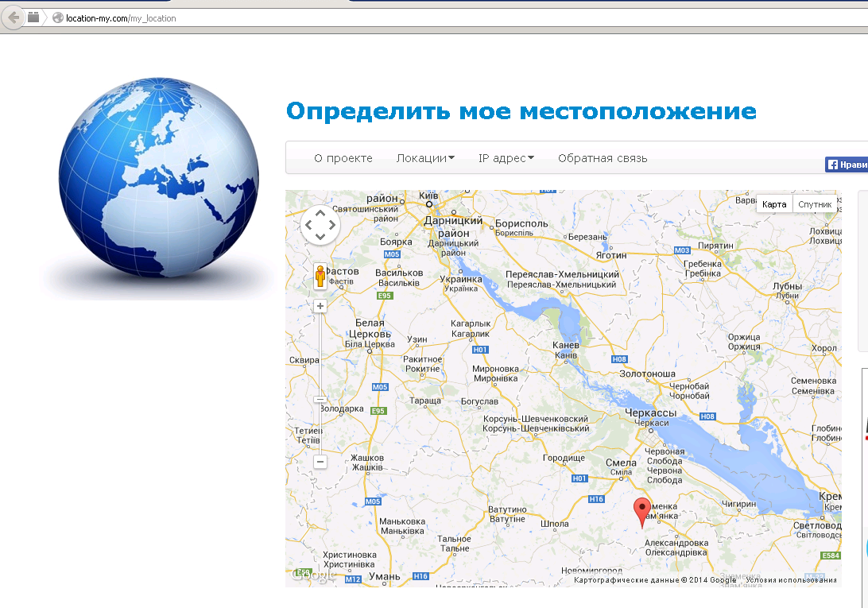Click the 'Кагарлык' town label

click(471, 323)
